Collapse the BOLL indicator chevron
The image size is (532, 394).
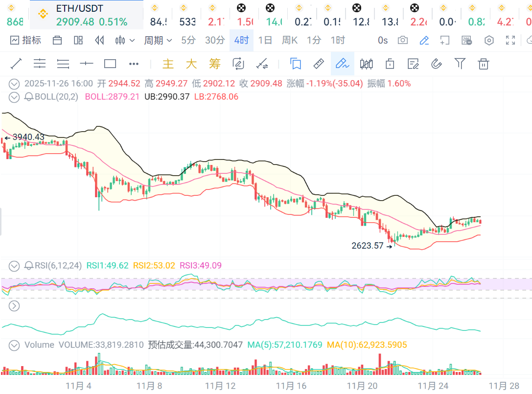coord(15,97)
